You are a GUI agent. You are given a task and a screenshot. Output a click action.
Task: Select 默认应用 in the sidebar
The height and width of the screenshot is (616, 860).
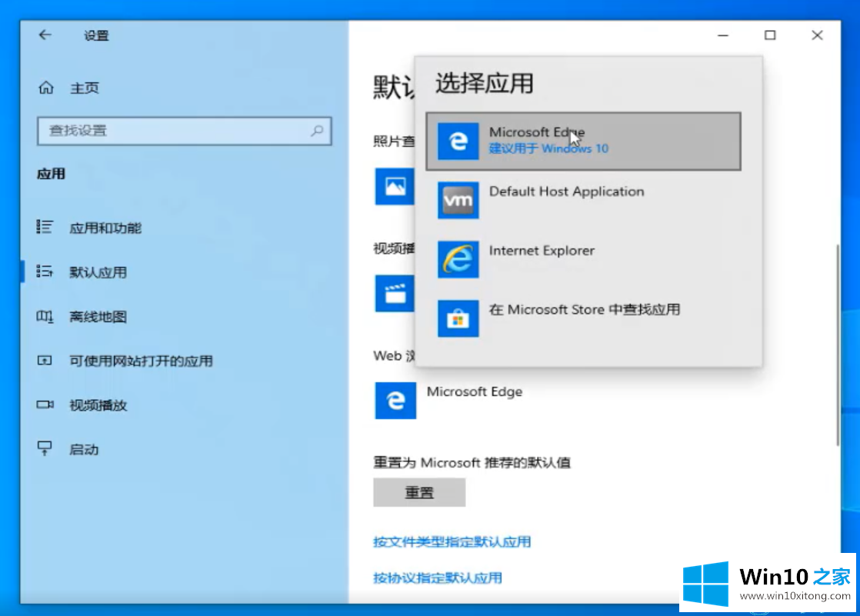click(x=98, y=272)
